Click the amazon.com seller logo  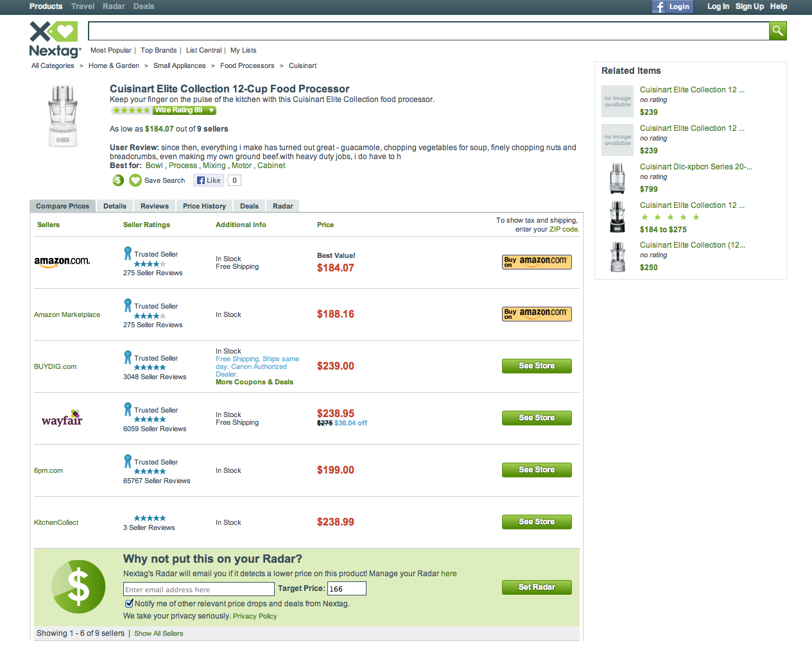(x=62, y=261)
